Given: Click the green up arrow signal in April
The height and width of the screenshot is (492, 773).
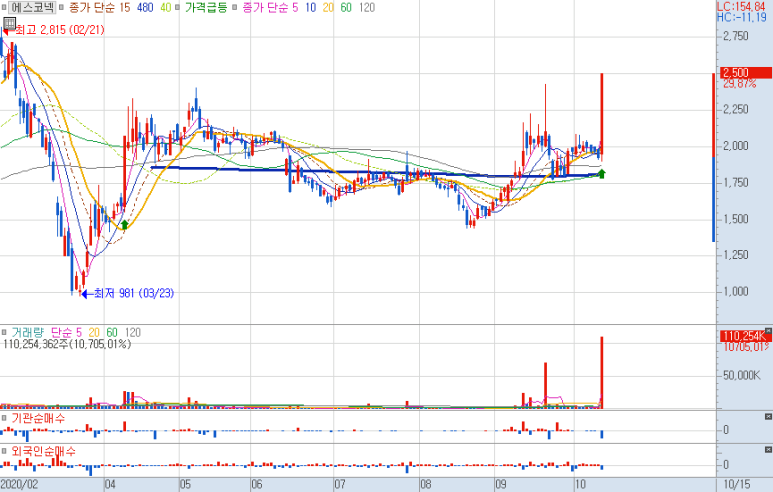Looking at the screenshot, I should (125, 225).
